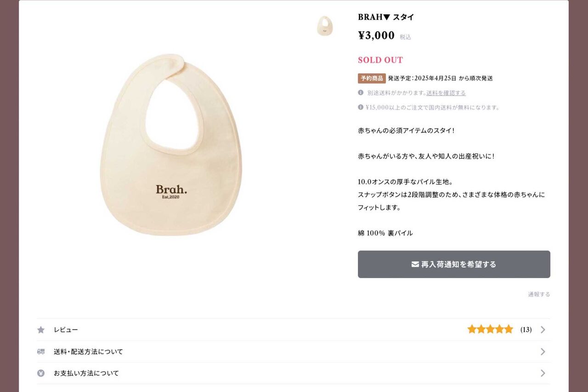Open お支払い方法について payment row

pos(294,373)
